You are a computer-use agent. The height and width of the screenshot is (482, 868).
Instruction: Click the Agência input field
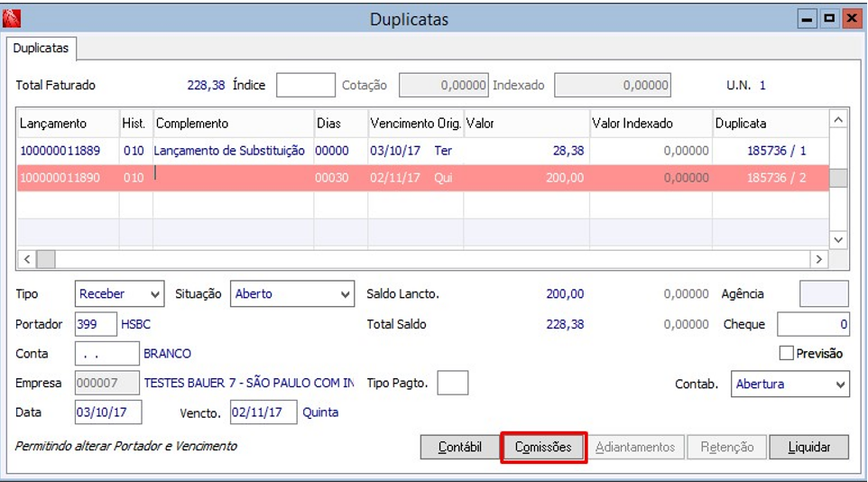pos(824,293)
